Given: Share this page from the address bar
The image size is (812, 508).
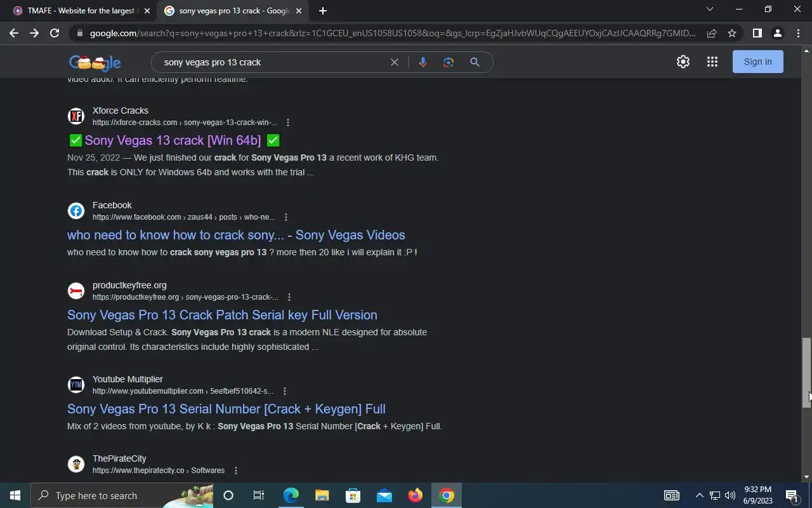Looking at the screenshot, I should pyautogui.click(x=712, y=33).
